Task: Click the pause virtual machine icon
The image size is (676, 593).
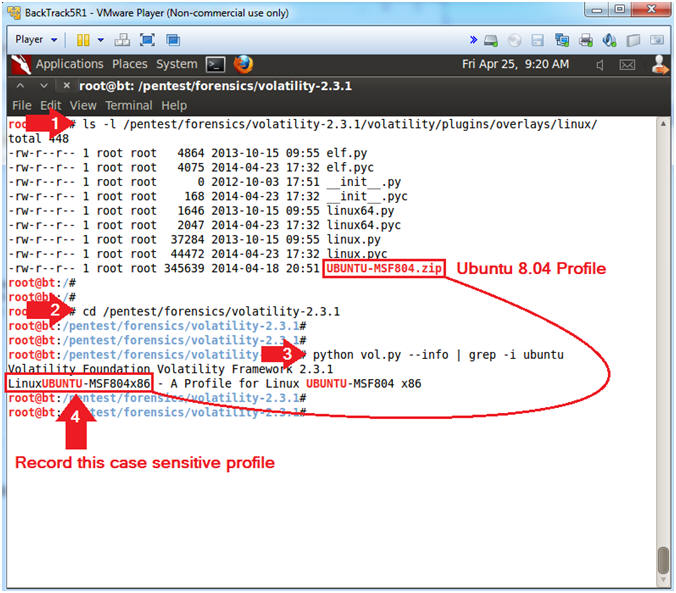Action: 83,40
